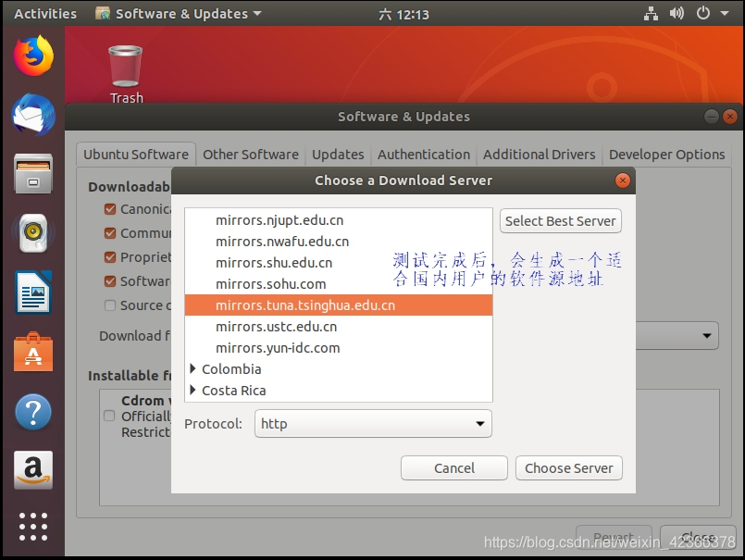
Task: Switch to the Other Software tab
Action: point(251,155)
